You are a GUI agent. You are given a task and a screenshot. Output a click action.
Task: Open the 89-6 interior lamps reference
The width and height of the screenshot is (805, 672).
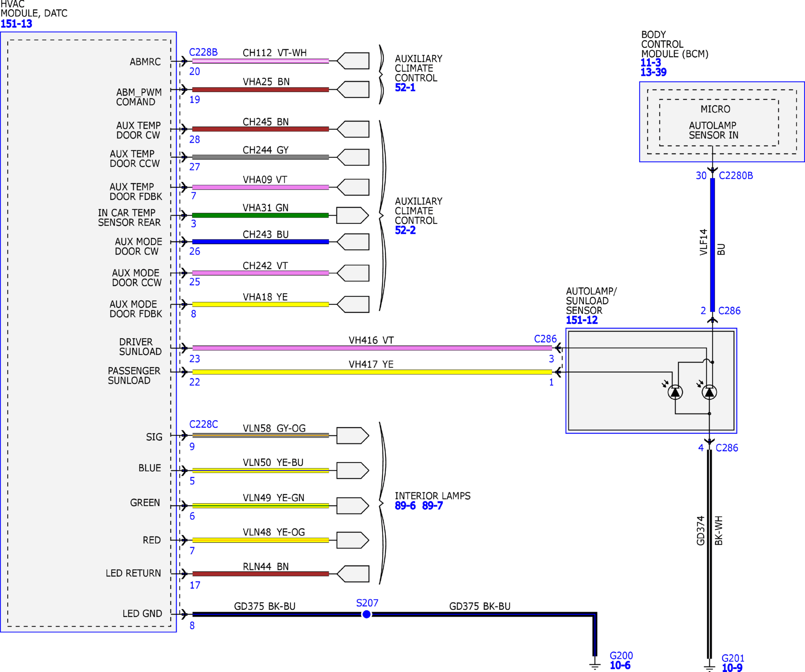click(x=405, y=505)
